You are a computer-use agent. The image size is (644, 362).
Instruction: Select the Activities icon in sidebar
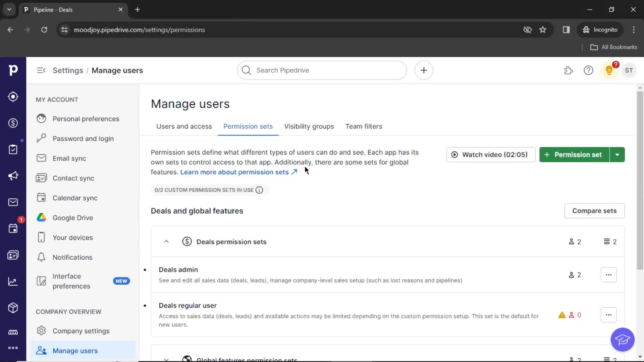[13, 228]
